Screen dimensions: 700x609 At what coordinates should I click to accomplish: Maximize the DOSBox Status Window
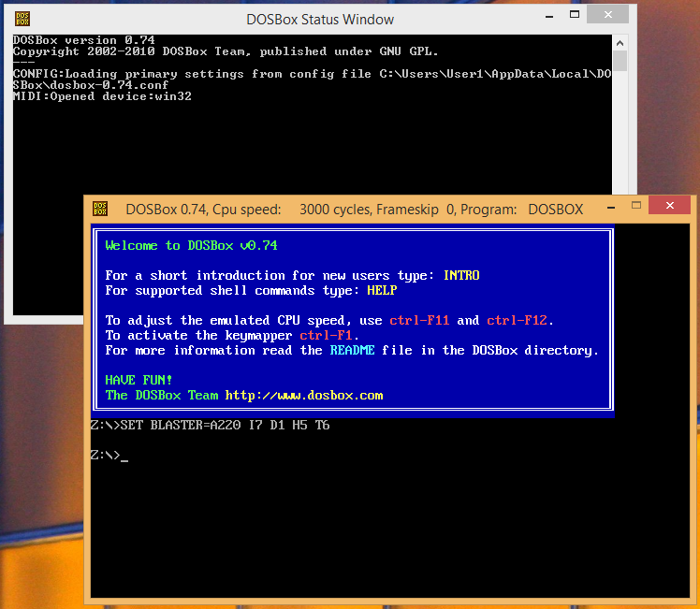pos(575,15)
